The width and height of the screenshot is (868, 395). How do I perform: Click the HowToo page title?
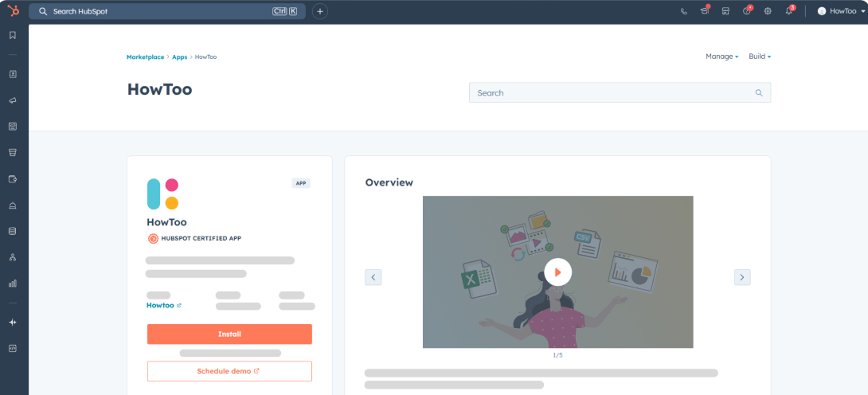(x=159, y=89)
